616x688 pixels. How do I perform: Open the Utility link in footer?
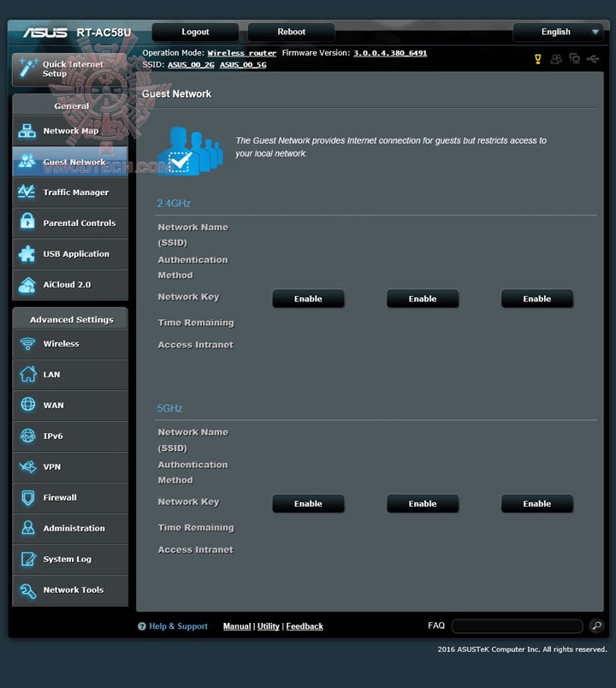(268, 626)
